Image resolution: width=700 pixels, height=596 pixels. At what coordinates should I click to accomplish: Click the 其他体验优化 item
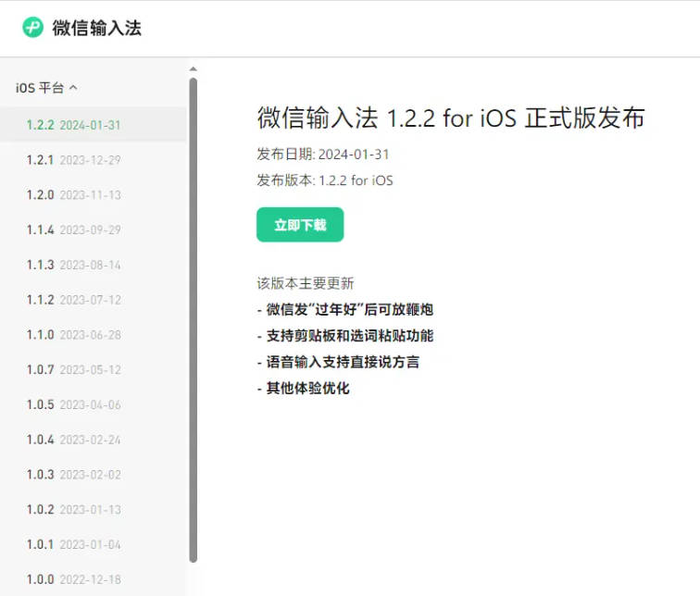[x=304, y=388]
